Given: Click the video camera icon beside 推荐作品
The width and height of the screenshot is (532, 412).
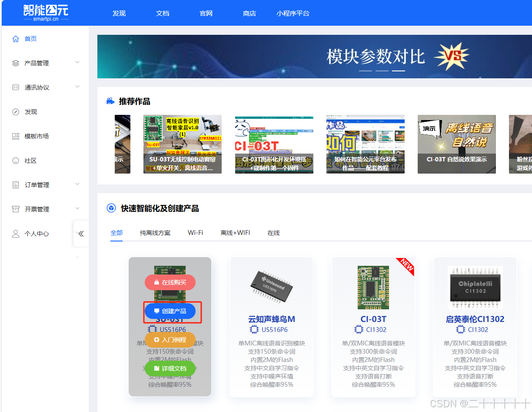Looking at the screenshot, I should pos(110,101).
